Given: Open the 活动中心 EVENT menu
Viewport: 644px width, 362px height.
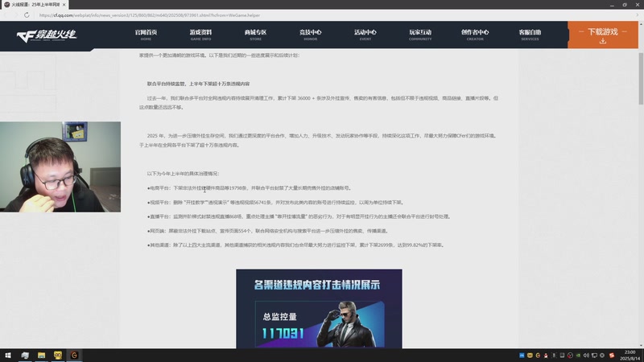Looking at the screenshot, I should 365,35.
